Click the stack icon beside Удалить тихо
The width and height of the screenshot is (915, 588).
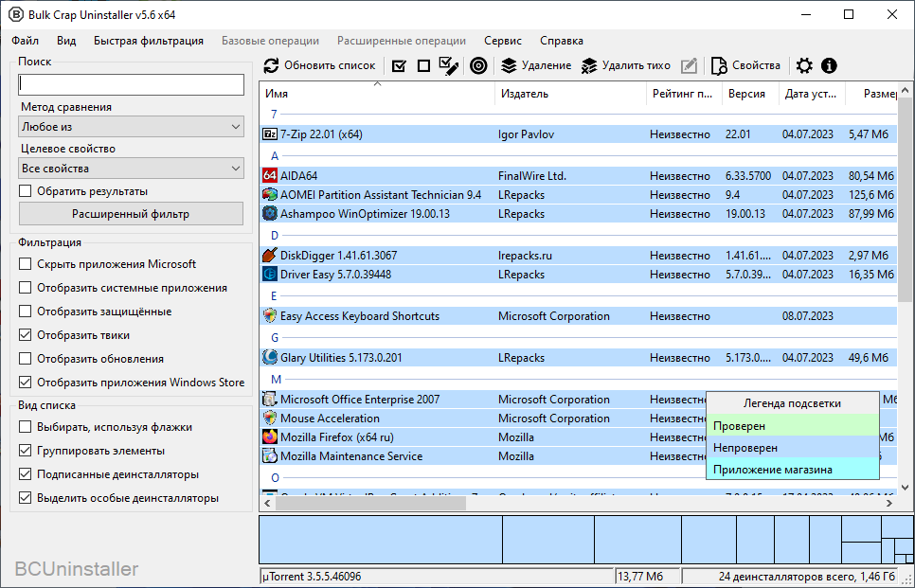(589, 66)
